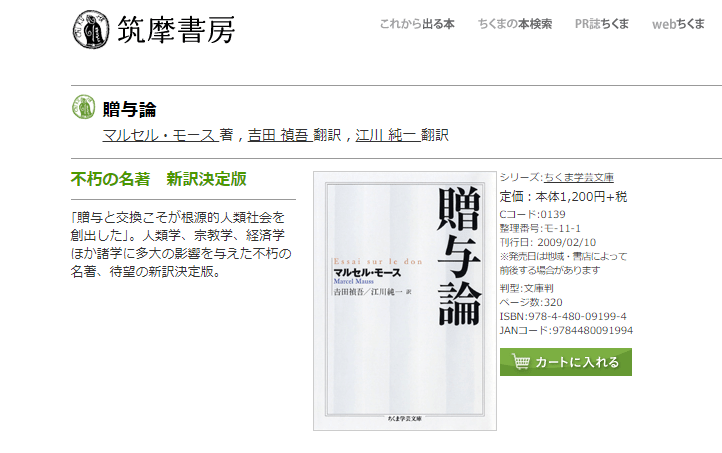Open the ちくま学芸文庫 series link
This screenshot has height=453, width=722.
click(579, 177)
